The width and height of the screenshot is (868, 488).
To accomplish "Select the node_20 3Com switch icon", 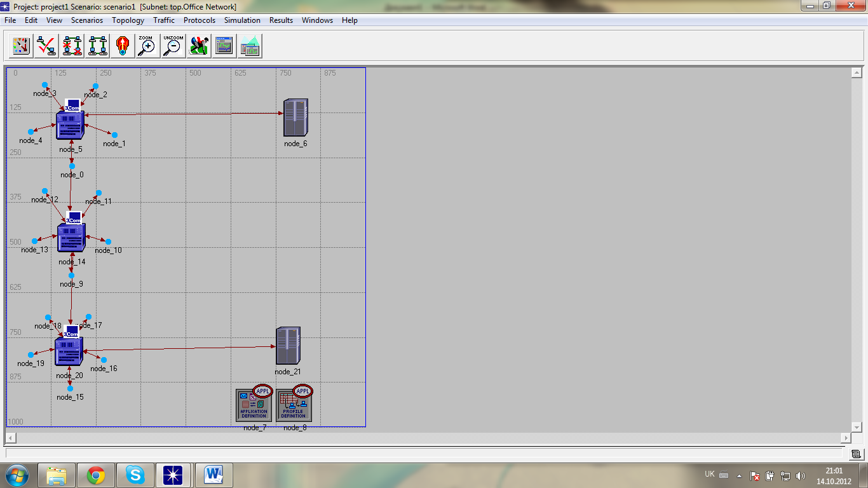I will (x=69, y=347).
